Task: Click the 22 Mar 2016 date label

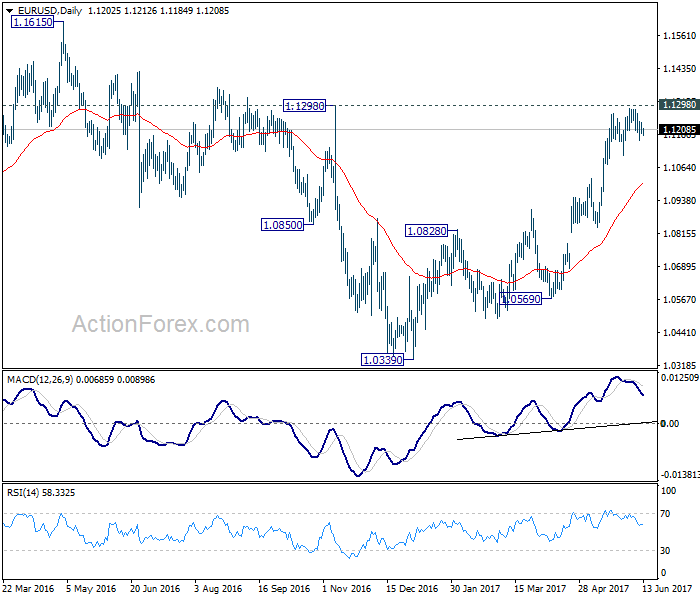Action: [28, 589]
